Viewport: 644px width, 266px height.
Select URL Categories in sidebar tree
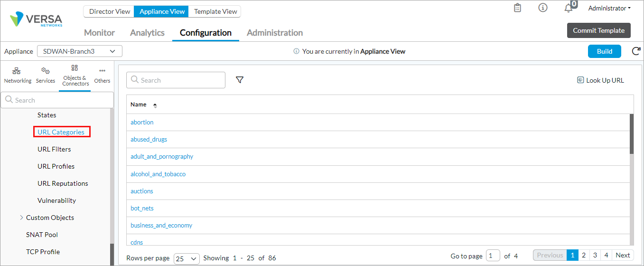point(61,132)
